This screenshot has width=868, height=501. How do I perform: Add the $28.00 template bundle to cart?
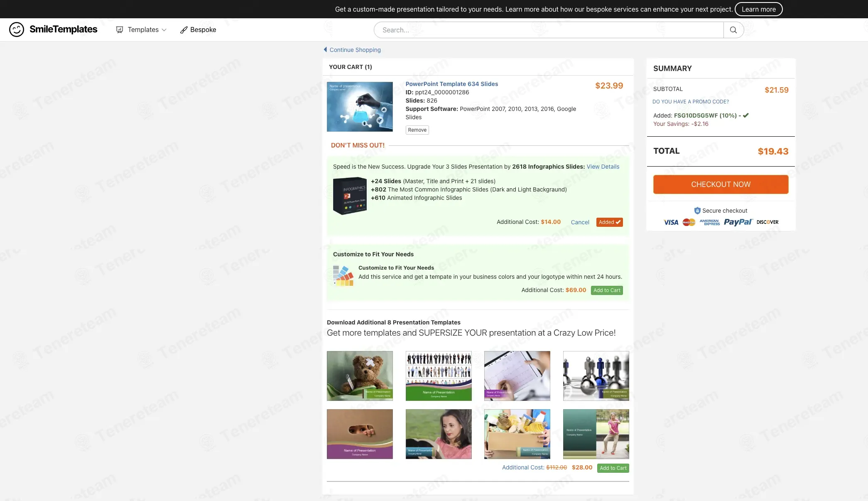pos(613,468)
